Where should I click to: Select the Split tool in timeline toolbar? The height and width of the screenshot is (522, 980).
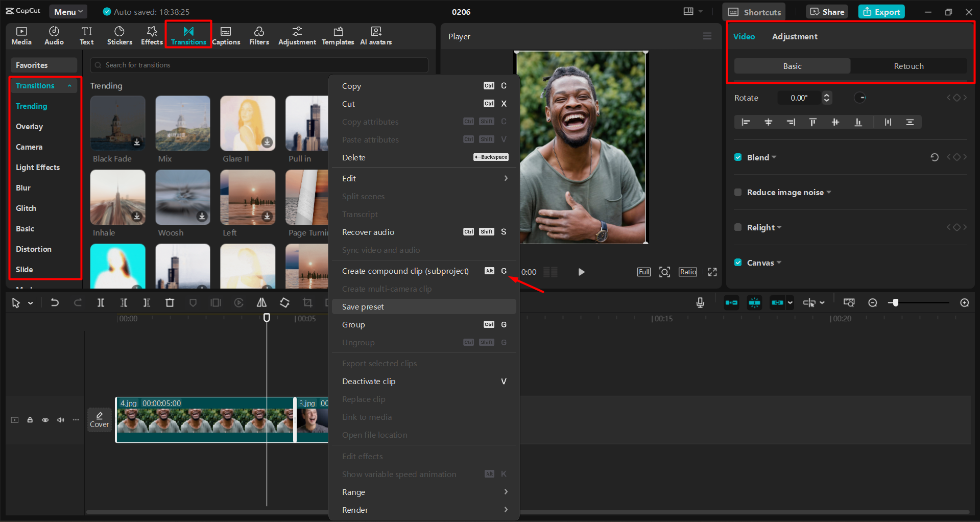click(x=101, y=302)
